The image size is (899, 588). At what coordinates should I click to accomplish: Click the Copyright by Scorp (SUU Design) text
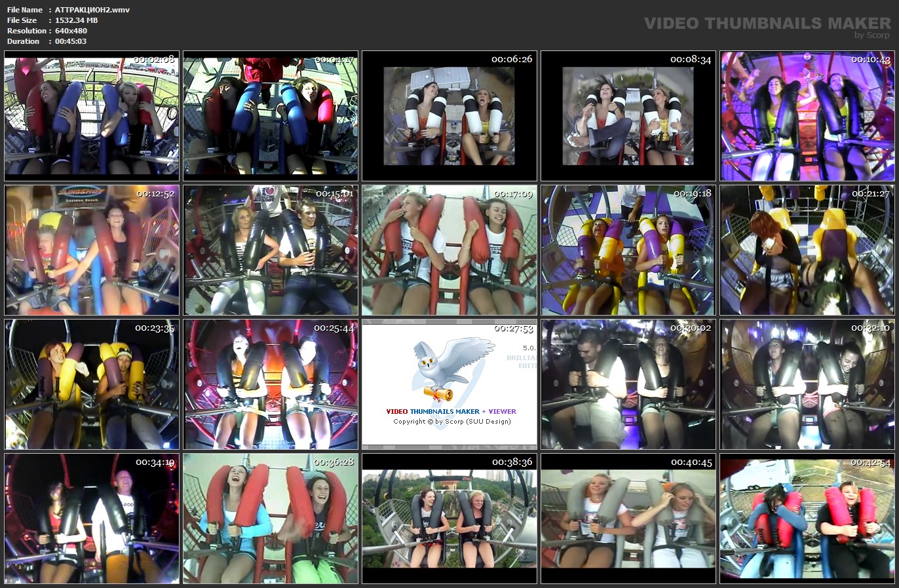452,422
